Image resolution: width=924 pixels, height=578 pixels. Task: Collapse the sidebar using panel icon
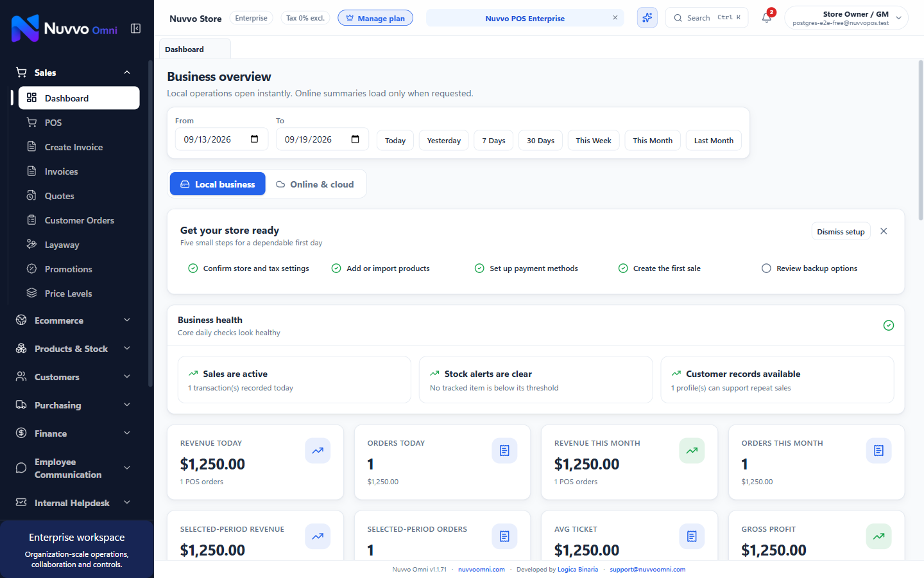click(135, 28)
